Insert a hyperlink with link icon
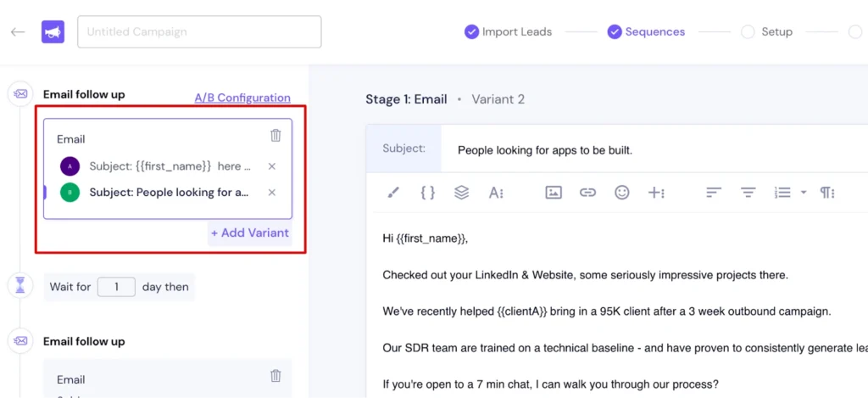The width and height of the screenshot is (868, 398). 587,193
